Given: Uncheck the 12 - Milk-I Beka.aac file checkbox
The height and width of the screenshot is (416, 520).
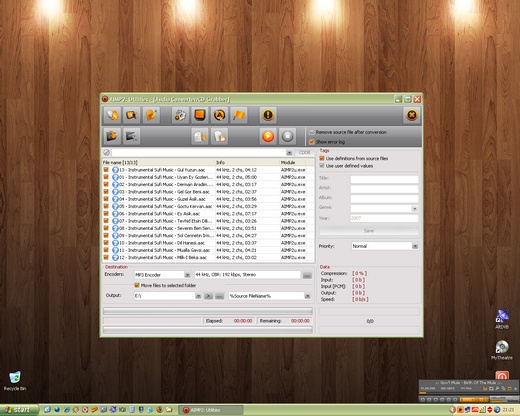Looking at the screenshot, I should click(x=106, y=257).
